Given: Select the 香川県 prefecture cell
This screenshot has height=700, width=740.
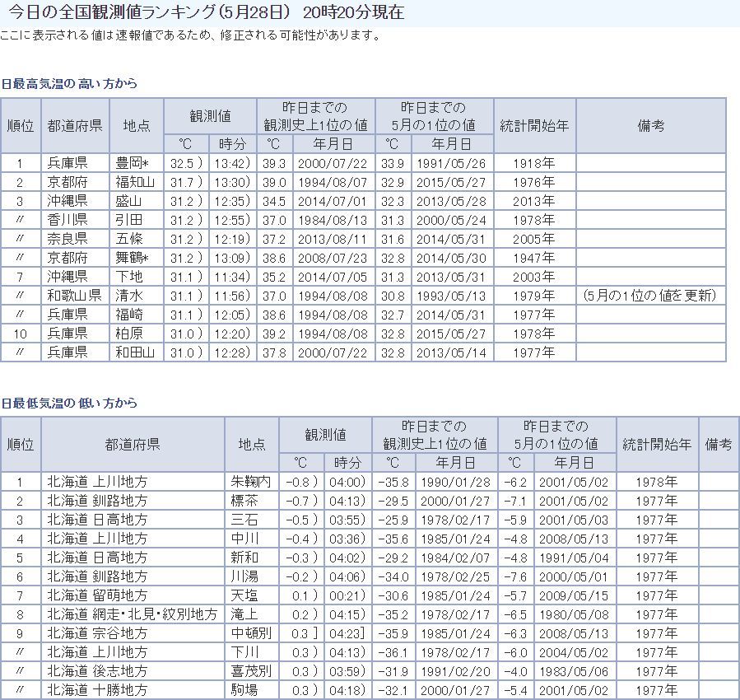Looking at the screenshot, I should (x=67, y=220).
